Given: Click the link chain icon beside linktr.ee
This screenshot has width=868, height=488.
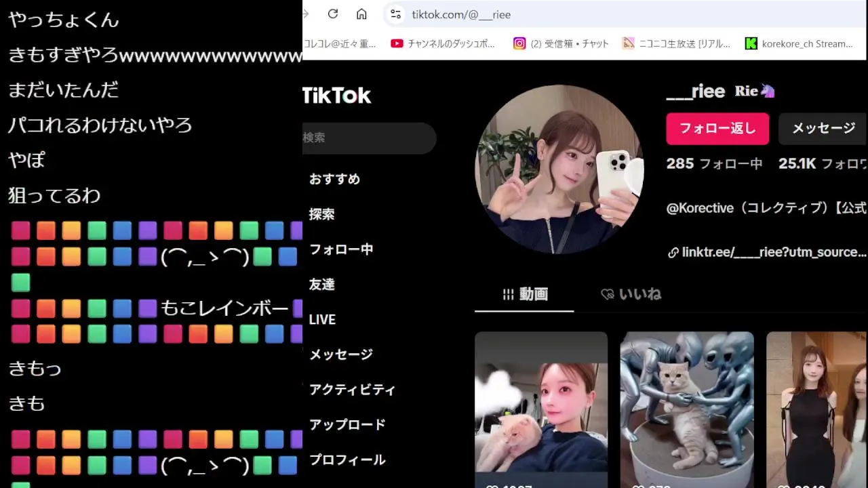Looking at the screenshot, I should point(673,253).
